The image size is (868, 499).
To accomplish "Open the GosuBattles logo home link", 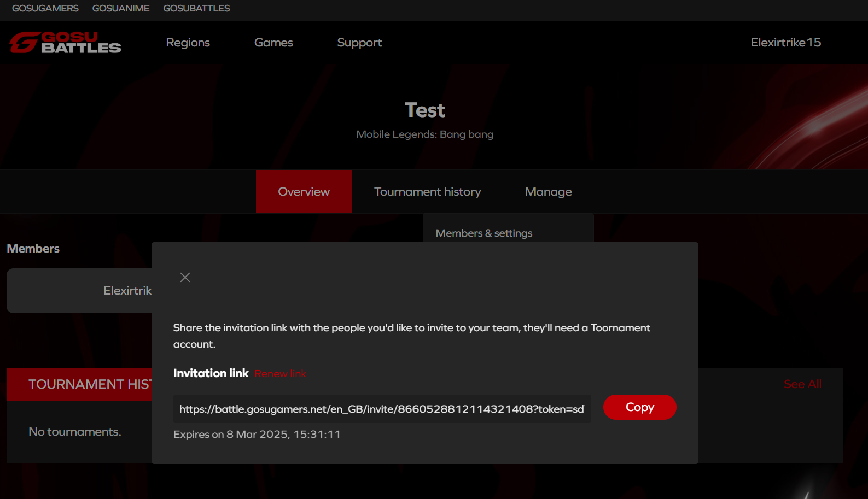I will (65, 43).
